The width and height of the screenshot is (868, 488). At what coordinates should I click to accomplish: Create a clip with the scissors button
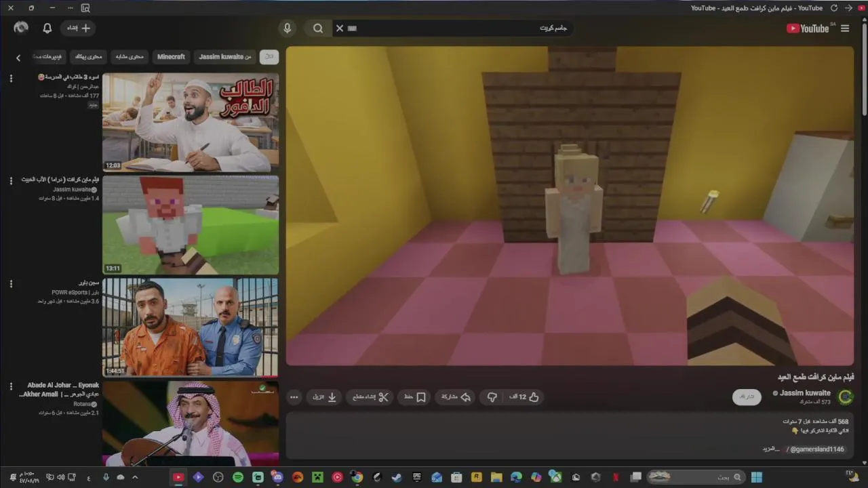370,397
